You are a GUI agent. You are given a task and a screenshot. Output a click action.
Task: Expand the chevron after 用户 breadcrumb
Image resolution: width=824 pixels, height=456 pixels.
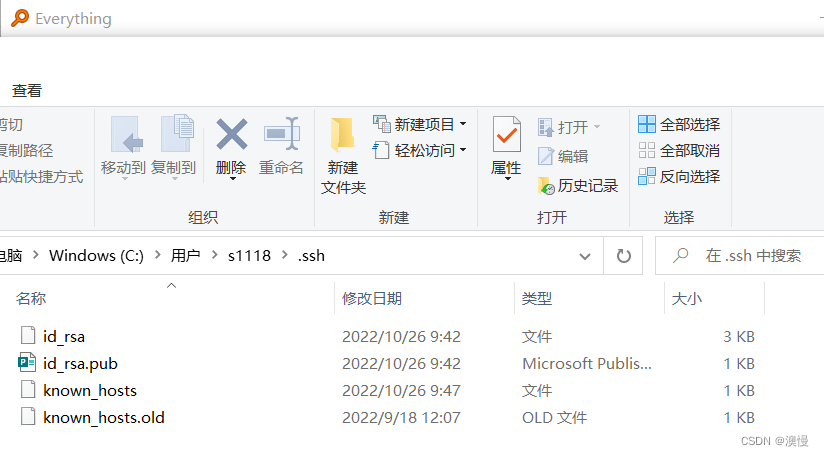coord(214,255)
